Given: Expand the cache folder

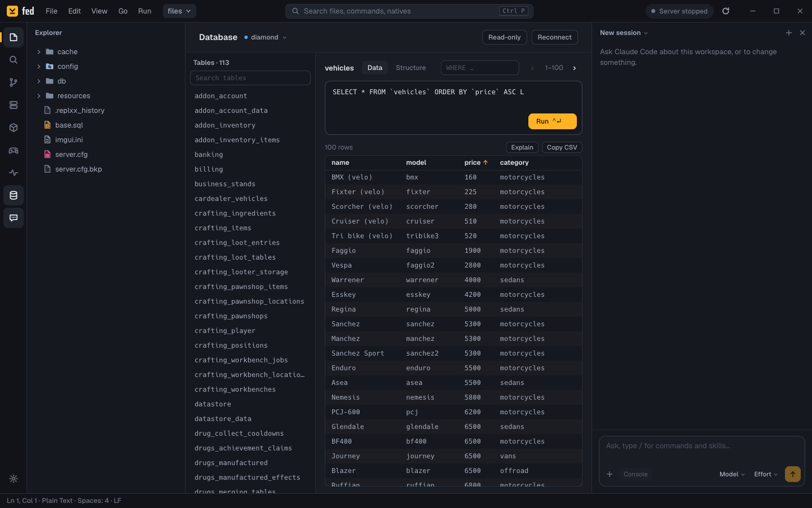Looking at the screenshot, I should coord(106,52).
